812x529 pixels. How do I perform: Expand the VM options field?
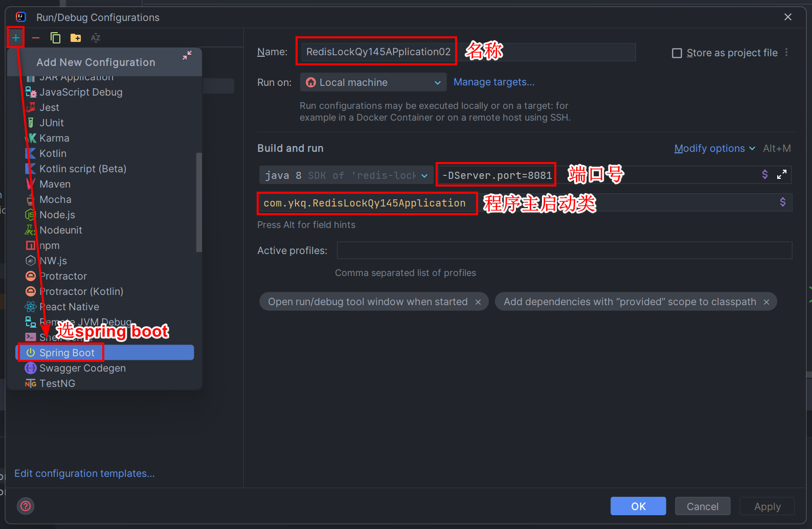coord(782,174)
